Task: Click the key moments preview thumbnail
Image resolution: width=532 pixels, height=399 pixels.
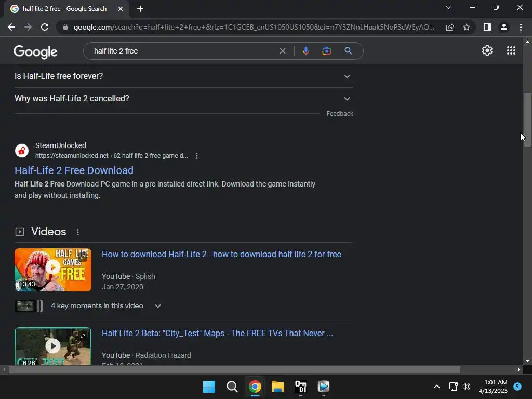Action: tap(29, 305)
